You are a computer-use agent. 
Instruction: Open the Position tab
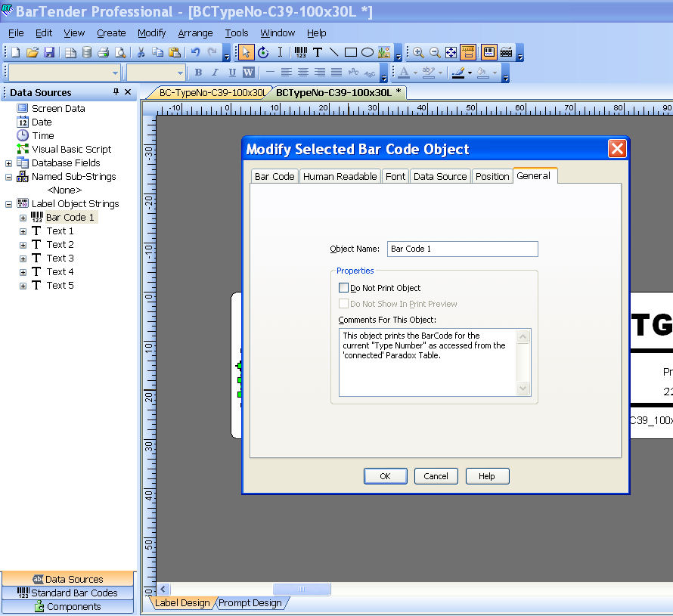[492, 176]
